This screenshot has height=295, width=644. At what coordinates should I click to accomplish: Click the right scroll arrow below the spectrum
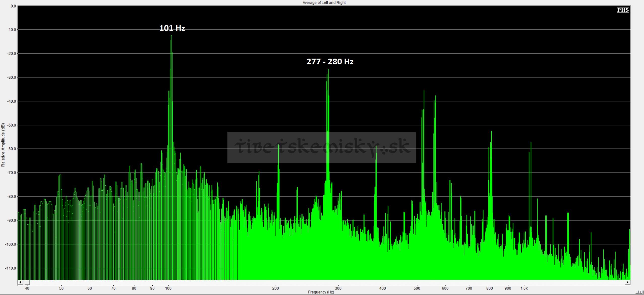pyautogui.click(x=628, y=282)
